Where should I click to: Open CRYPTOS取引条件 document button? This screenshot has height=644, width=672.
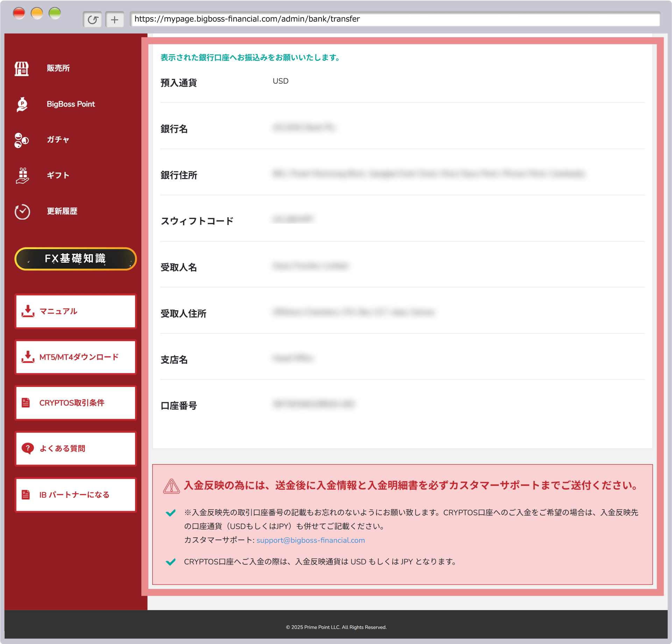[76, 403]
